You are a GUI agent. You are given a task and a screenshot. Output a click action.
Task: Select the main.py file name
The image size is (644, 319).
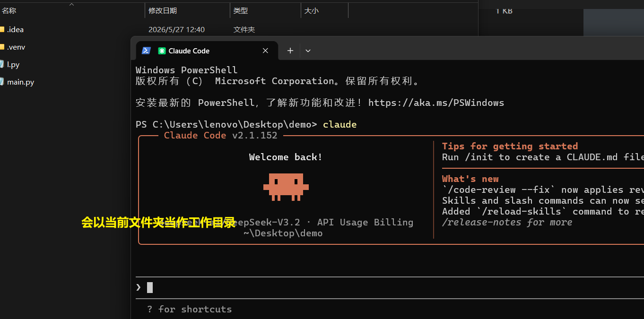(x=20, y=82)
